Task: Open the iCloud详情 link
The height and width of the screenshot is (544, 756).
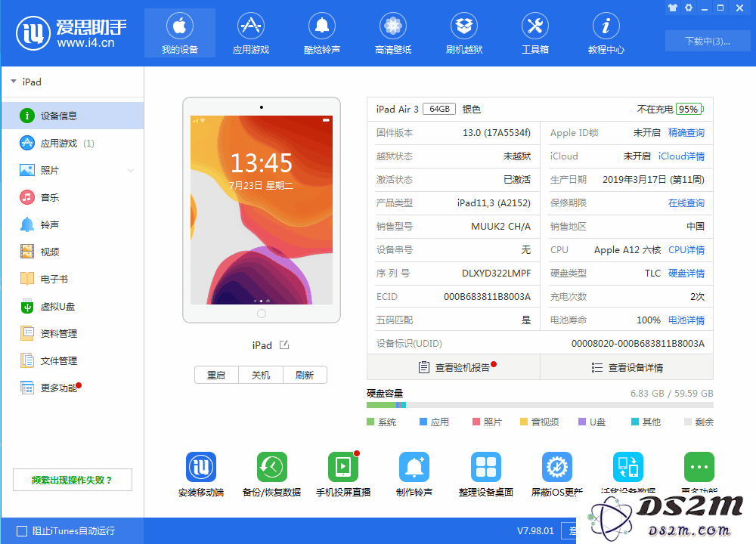Action: pyautogui.click(x=681, y=156)
